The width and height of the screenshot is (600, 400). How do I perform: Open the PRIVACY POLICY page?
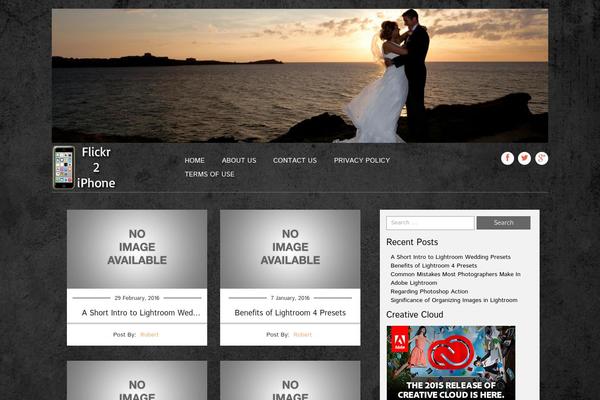point(362,160)
